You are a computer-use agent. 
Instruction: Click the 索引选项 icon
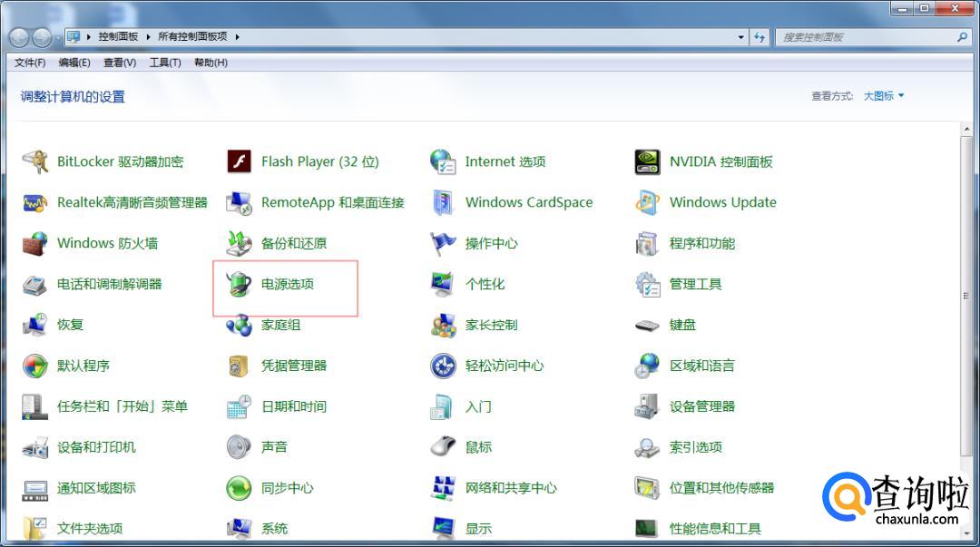[x=647, y=447]
